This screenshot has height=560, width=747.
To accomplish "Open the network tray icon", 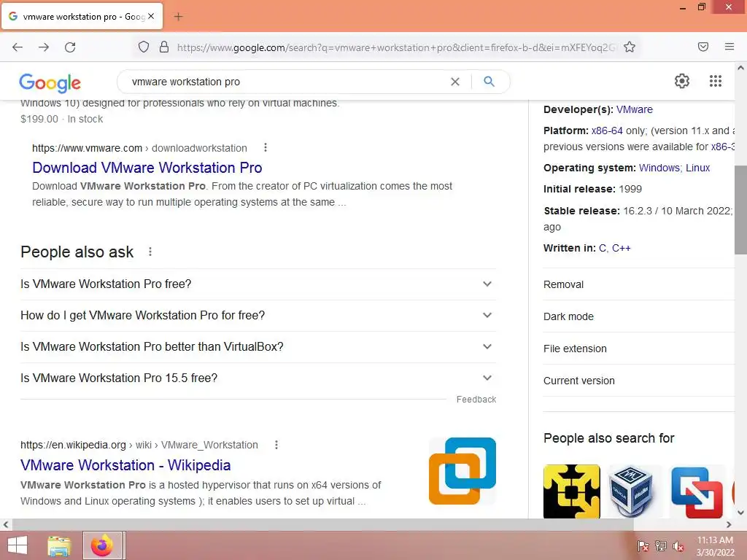I will click(x=661, y=546).
